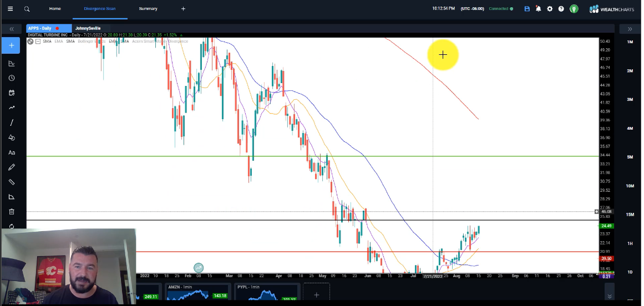Open notifications bell
The width and height of the screenshot is (644, 306).
538,9
